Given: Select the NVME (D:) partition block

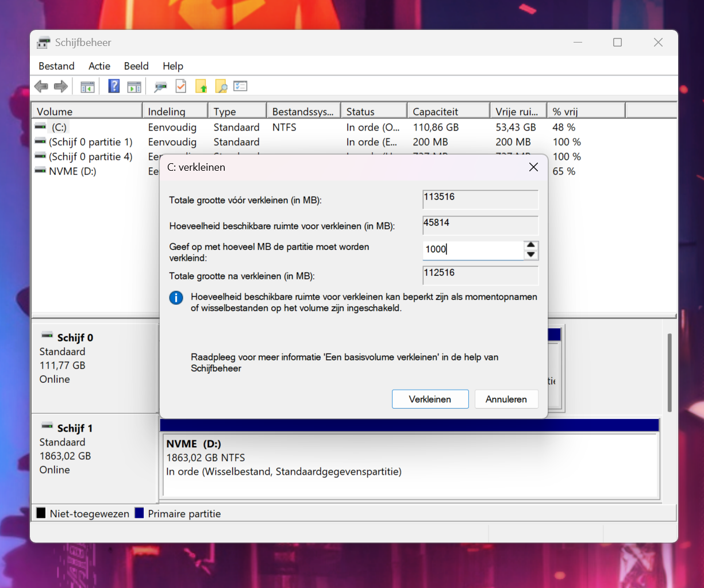Looking at the screenshot, I should click(x=410, y=464).
